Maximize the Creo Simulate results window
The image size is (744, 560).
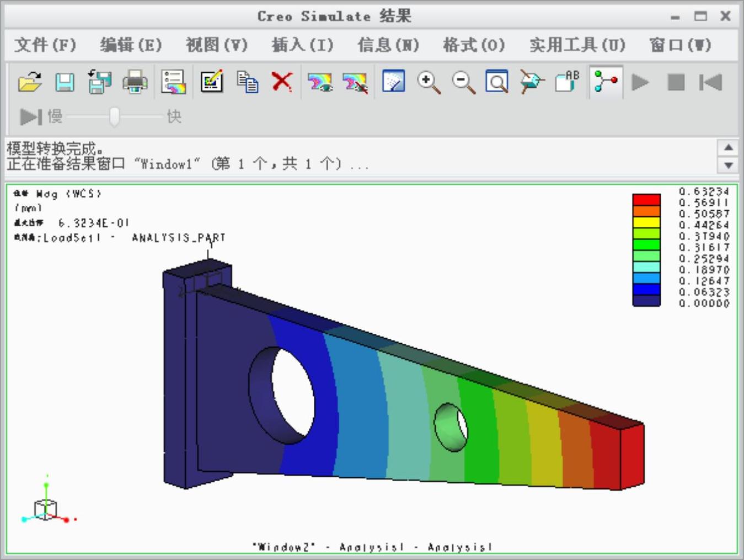click(700, 16)
